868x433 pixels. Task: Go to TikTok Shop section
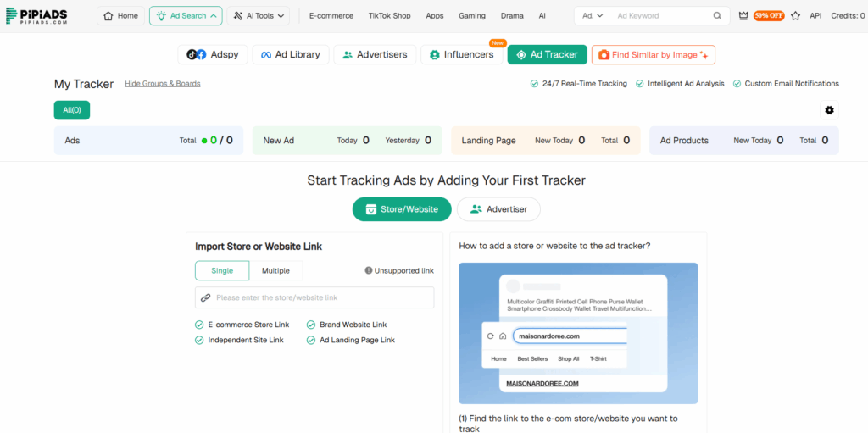point(390,16)
